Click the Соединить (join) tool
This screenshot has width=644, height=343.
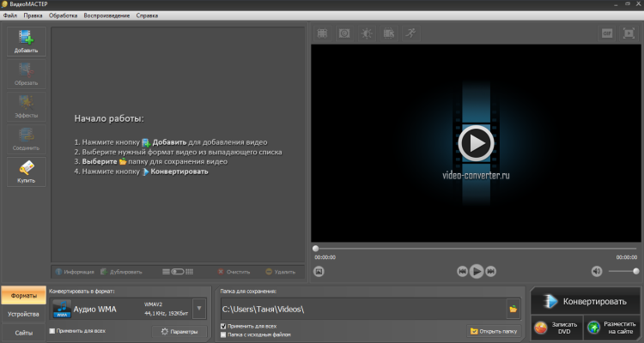coord(27,139)
